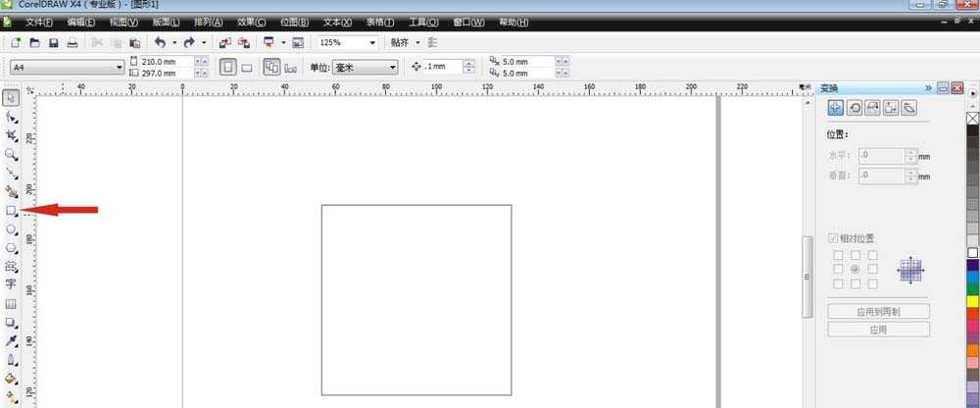
Task: Open the 效果(C) menu
Action: pos(251,22)
